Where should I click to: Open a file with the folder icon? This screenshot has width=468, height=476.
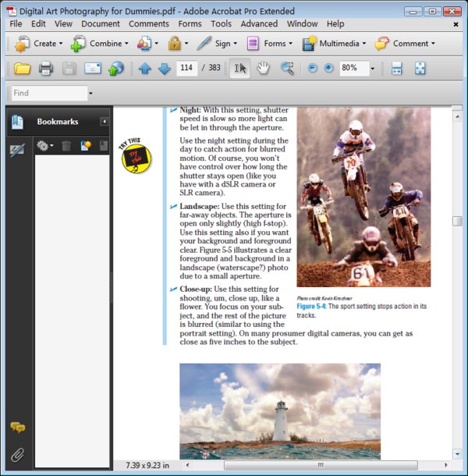pos(22,69)
